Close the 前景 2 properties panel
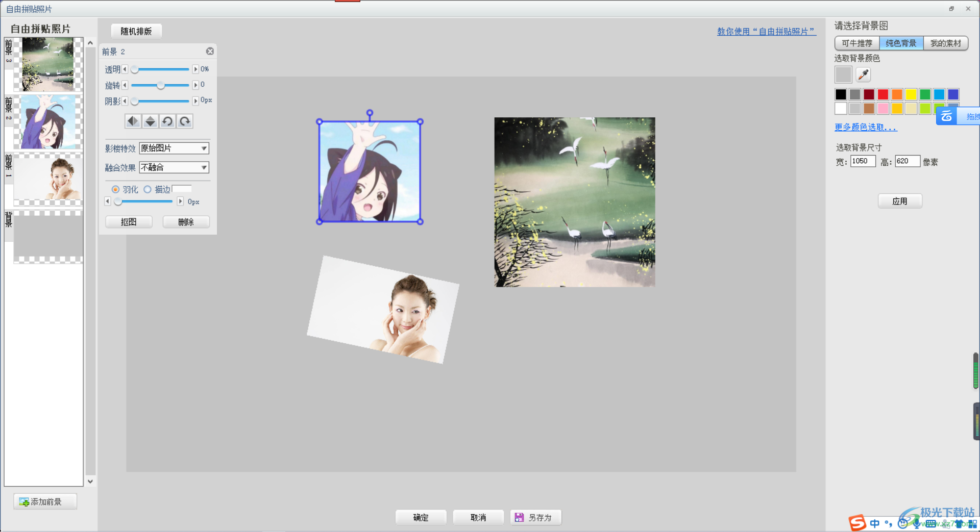Image resolution: width=980 pixels, height=532 pixels. coord(210,51)
